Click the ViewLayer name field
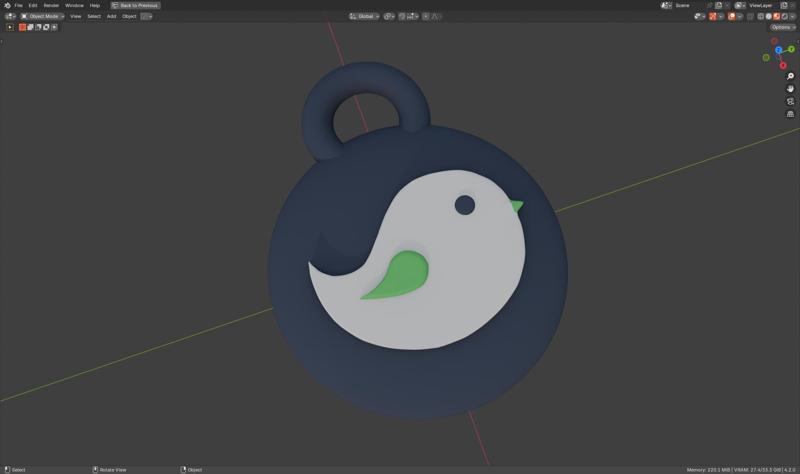800x474 pixels. (763, 5)
